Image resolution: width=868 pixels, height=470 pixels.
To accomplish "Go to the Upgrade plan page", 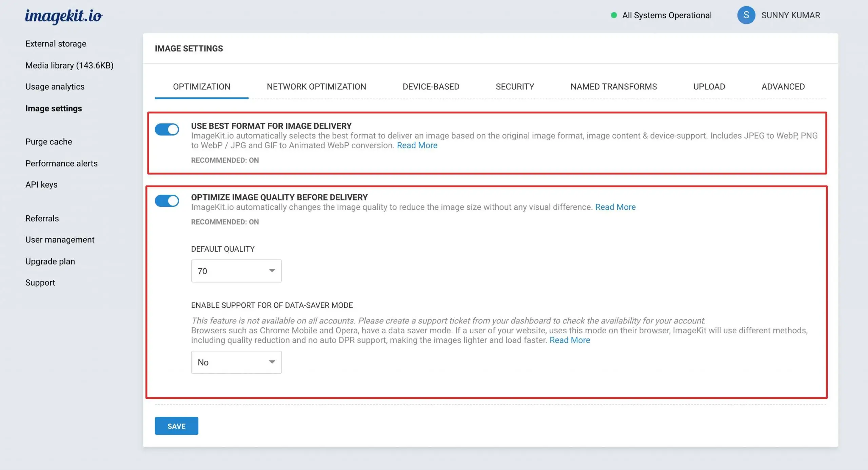I will tap(50, 261).
